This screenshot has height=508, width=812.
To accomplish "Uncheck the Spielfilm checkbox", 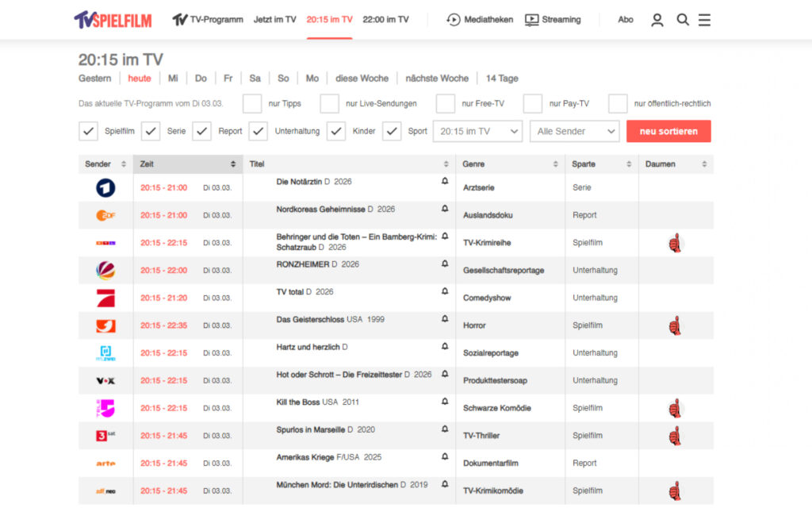I will [x=89, y=132].
